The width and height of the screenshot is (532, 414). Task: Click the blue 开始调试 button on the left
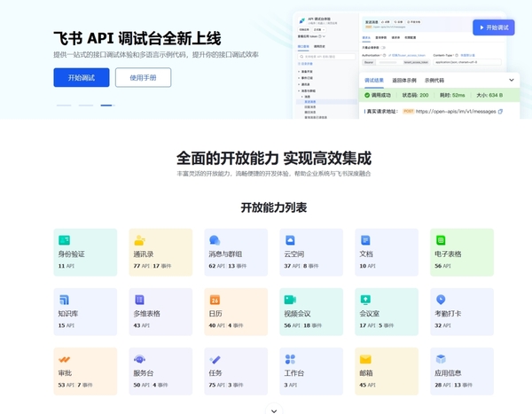81,78
